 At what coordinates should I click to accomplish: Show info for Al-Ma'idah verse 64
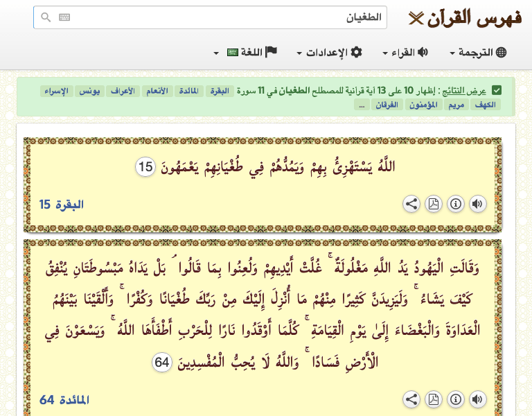pos(455,399)
